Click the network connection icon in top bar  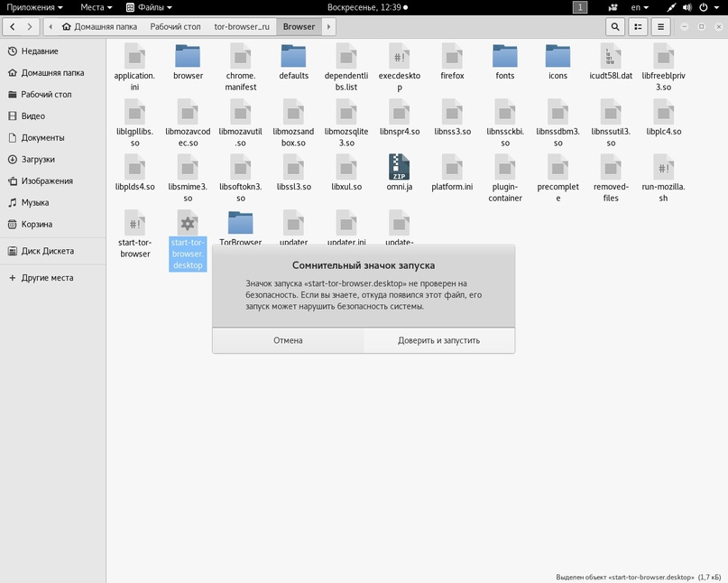coord(671,7)
